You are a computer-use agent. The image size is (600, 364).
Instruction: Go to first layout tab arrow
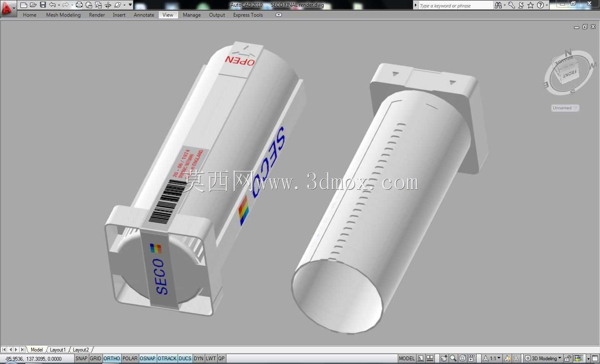[4, 350]
